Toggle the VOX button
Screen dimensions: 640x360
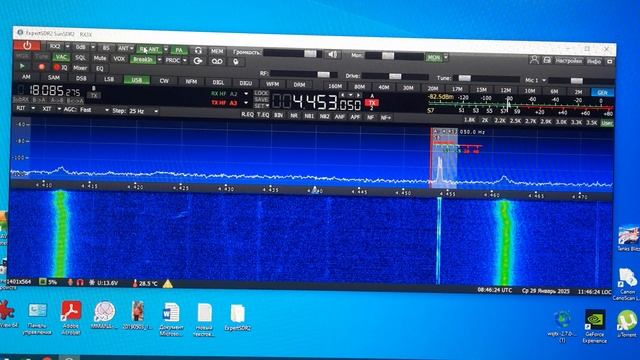[119, 59]
